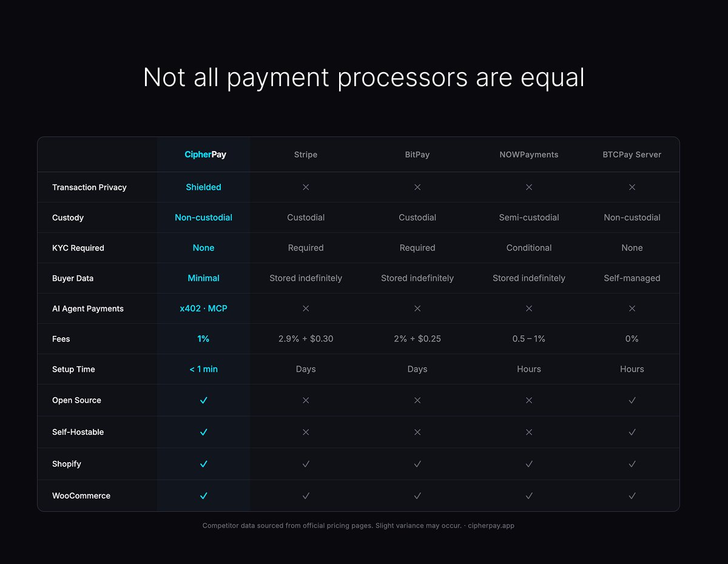Click the X mark for Stripe Self-Hostable
The width and height of the screenshot is (728, 564).
306,432
